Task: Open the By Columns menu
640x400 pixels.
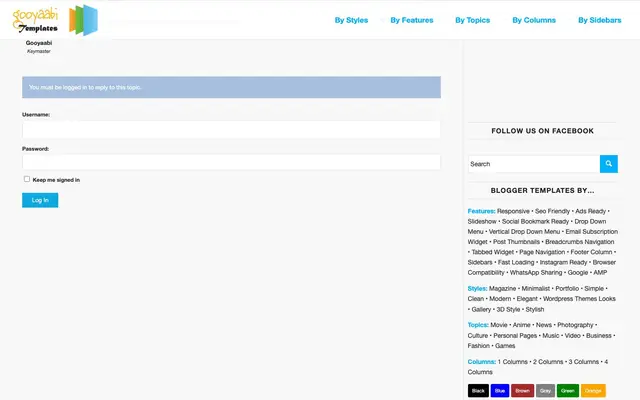Action: point(534,20)
